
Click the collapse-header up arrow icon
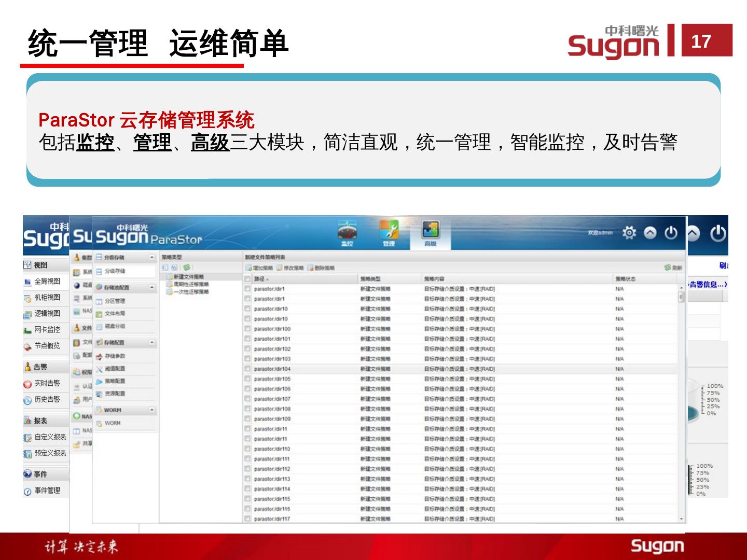[x=650, y=233]
